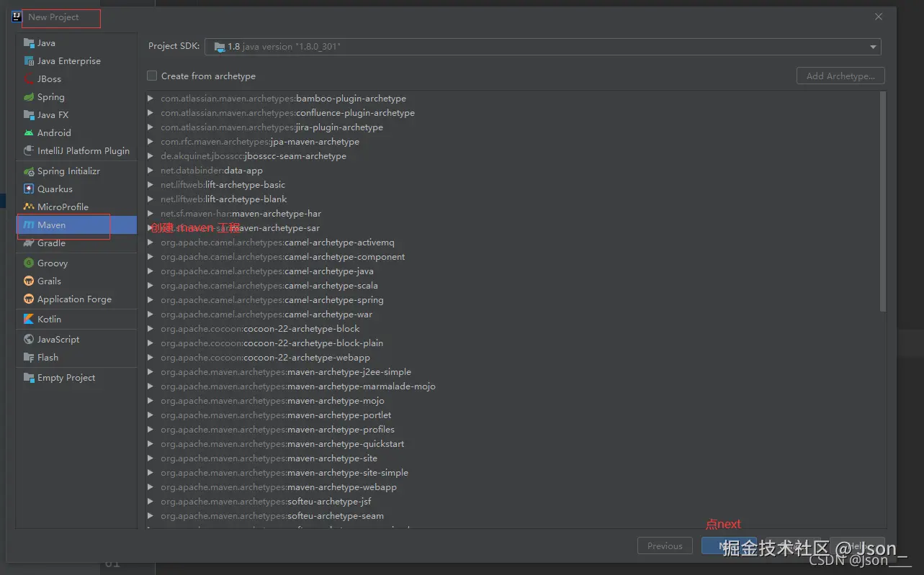924x575 pixels.
Task: Select maven-archetype-site-simple row
Action: [x=513, y=473]
